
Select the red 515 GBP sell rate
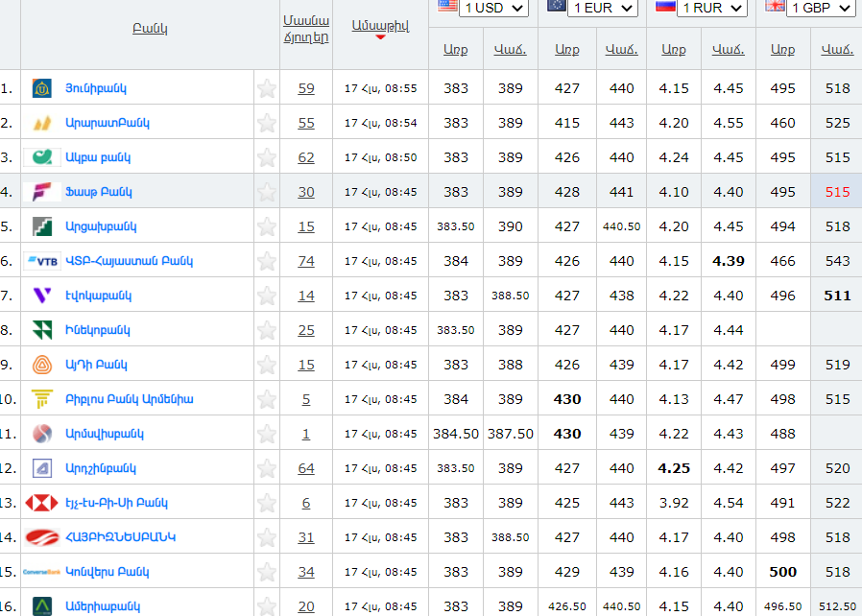838,192
